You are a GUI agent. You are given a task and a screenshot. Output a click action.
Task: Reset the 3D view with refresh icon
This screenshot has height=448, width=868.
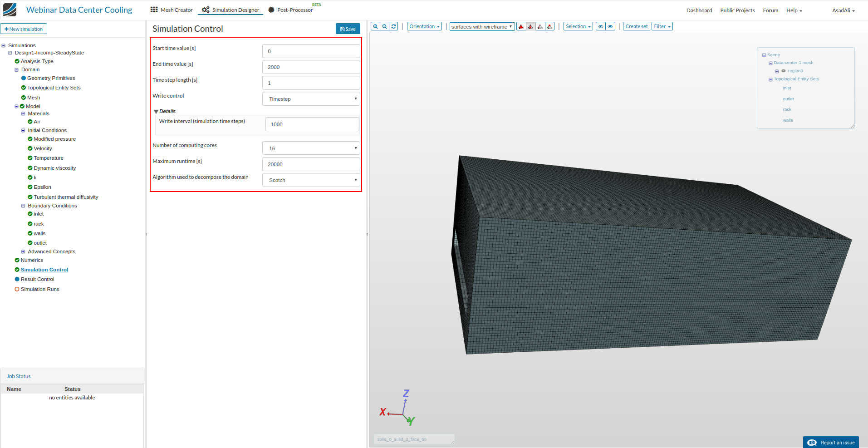tap(394, 26)
